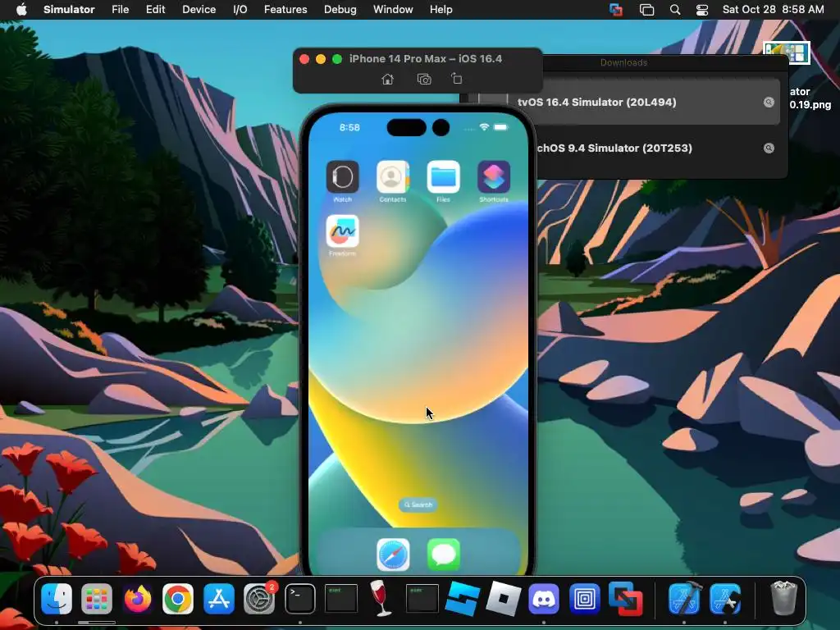
Task: Open the Features menu
Action: pyautogui.click(x=285, y=10)
